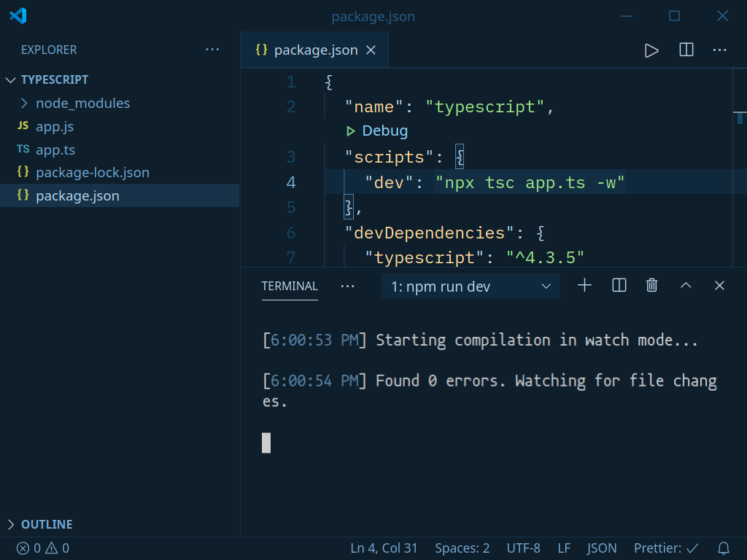This screenshot has width=747, height=560.
Task: Run the file with the play icon
Action: pos(651,50)
